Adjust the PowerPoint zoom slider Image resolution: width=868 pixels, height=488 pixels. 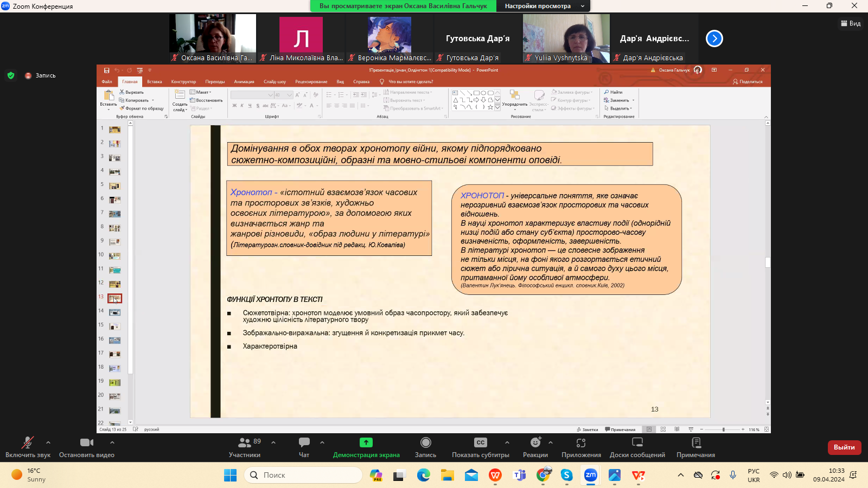point(723,429)
